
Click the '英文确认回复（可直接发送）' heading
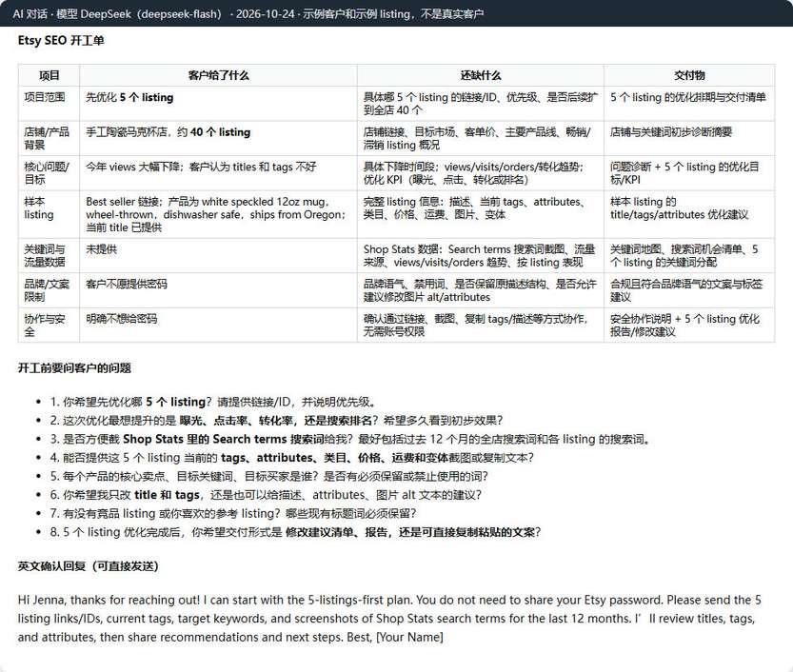click(x=88, y=566)
